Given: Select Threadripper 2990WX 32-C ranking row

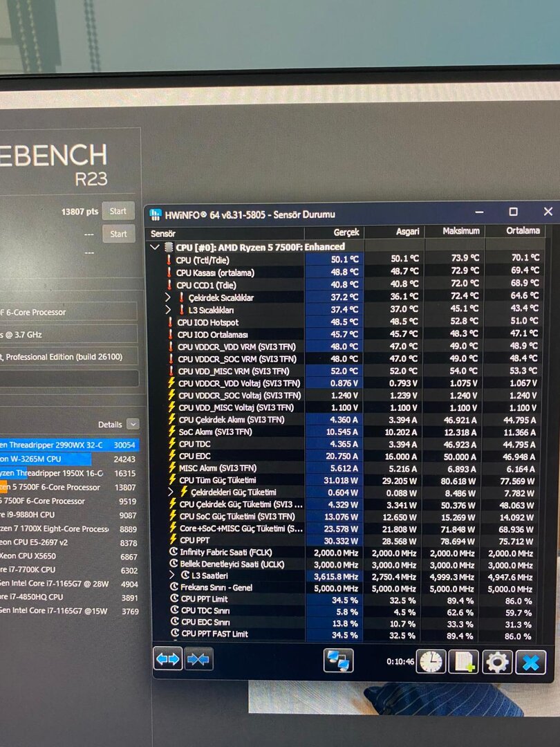Looking at the screenshot, I should (x=70, y=445).
